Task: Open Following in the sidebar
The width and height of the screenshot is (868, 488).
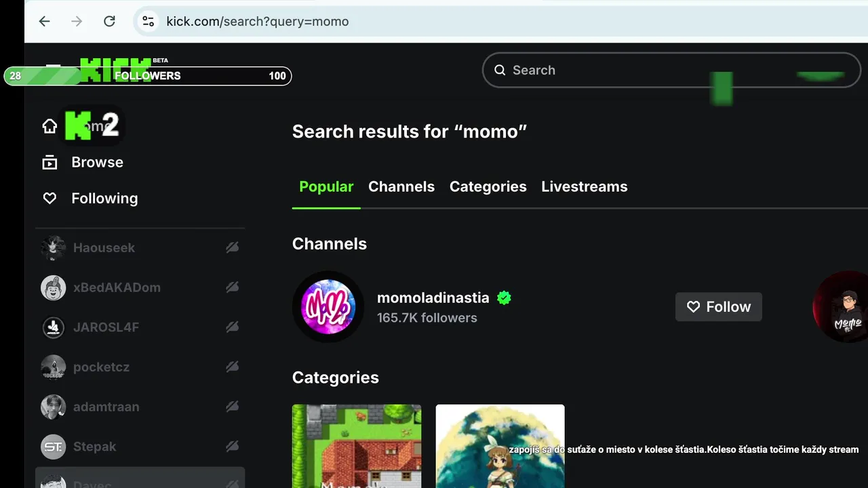Action: (x=104, y=198)
